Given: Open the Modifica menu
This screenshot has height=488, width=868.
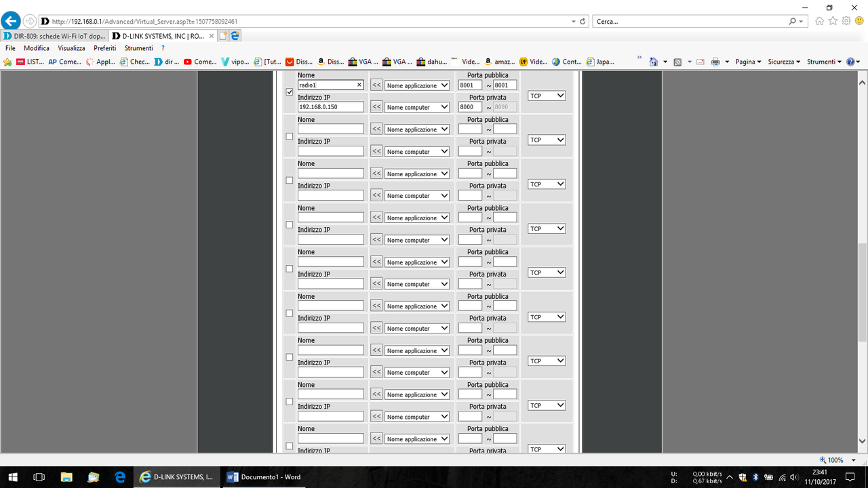Looking at the screenshot, I should [x=37, y=48].
